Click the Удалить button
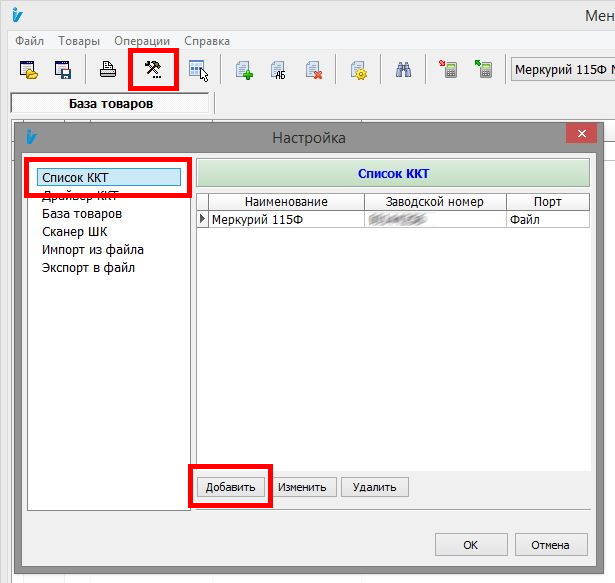This screenshot has width=615, height=583. [374, 487]
